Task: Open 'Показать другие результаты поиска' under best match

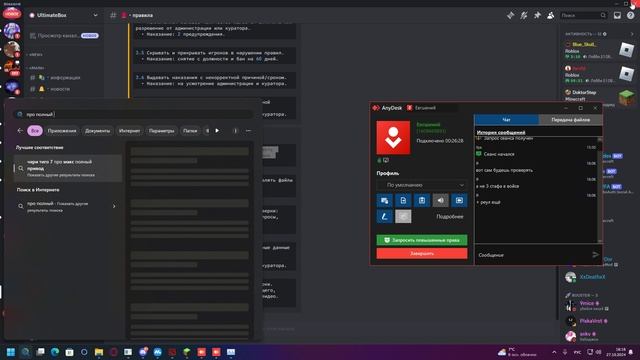Action: [x=61, y=175]
